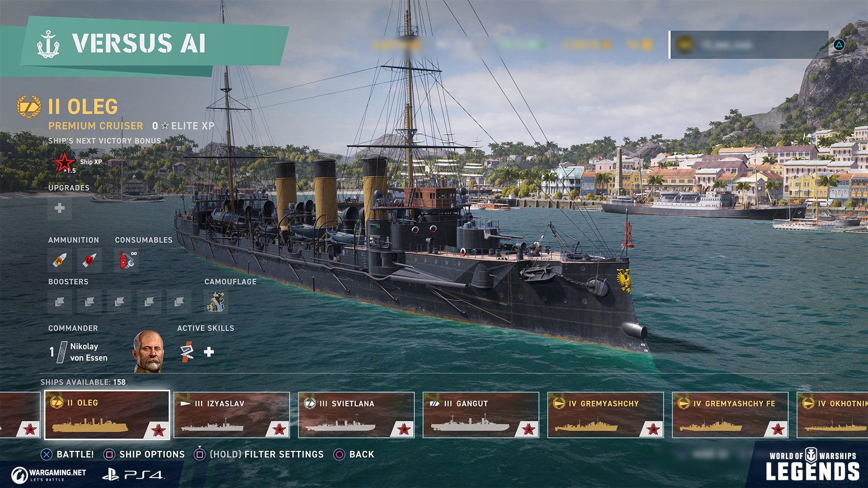Screen dimensions: 868x488
Task: Select the armor-piercing ammunition icon
Action: pos(90,260)
